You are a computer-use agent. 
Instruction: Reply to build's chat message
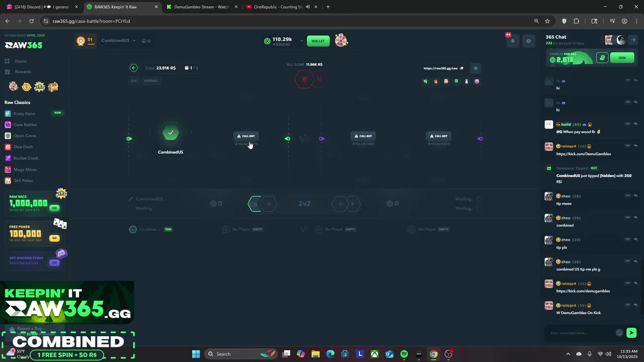636,124
